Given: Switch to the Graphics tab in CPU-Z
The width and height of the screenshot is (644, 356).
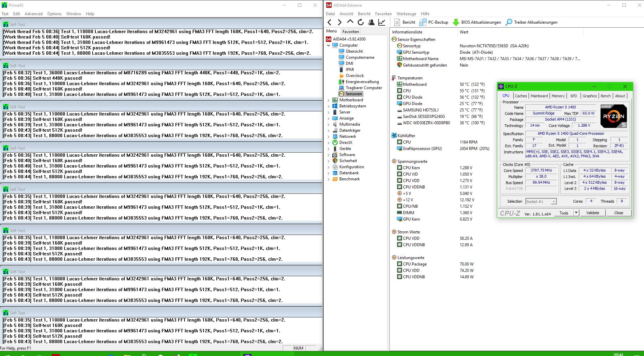Looking at the screenshot, I should pyautogui.click(x=590, y=96).
